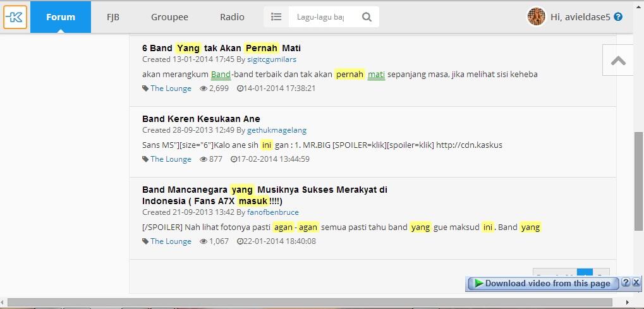The image size is (644, 309).
Task: Open the download bar help question mark
Action: click(626, 282)
